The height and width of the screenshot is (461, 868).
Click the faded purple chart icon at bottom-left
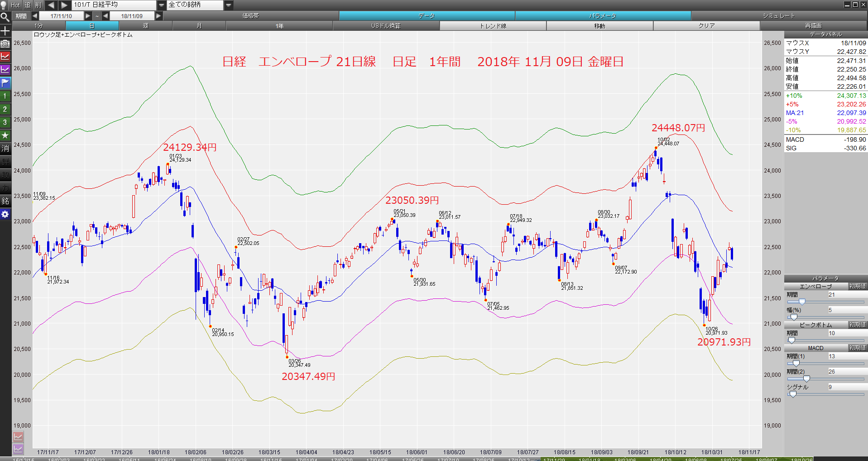[18, 449]
